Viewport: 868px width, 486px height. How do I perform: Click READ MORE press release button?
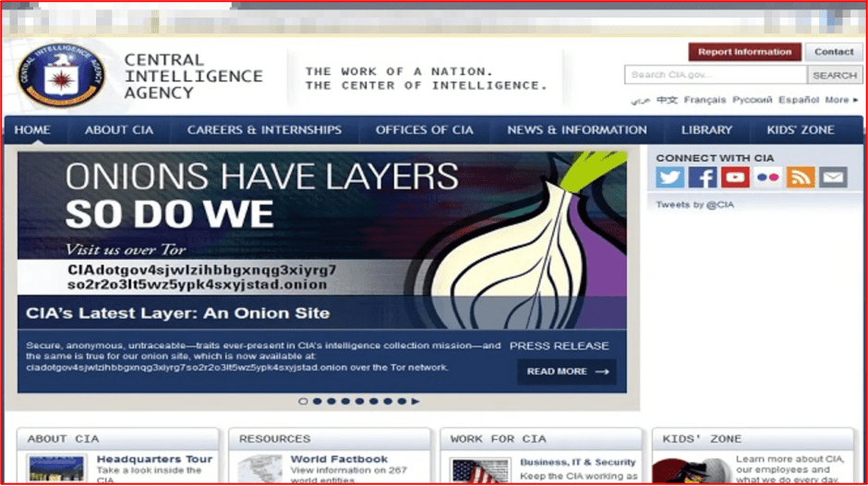pos(567,371)
